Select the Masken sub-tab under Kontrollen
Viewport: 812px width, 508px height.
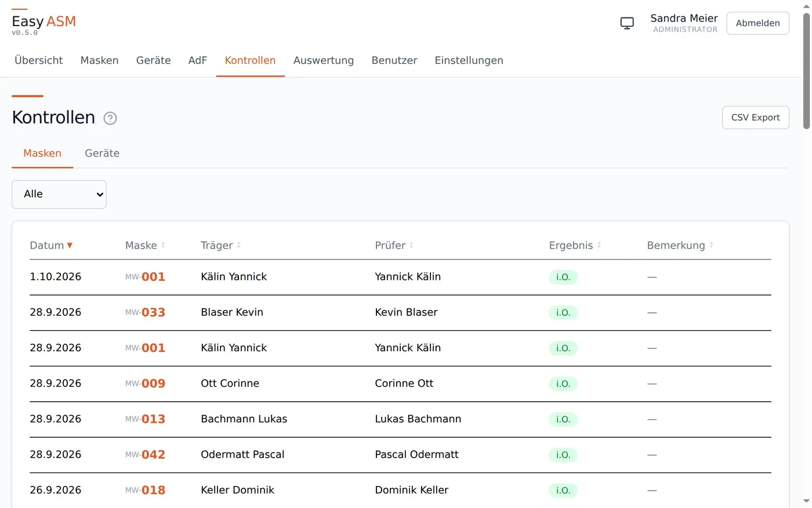pyautogui.click(x=42, y=153)
